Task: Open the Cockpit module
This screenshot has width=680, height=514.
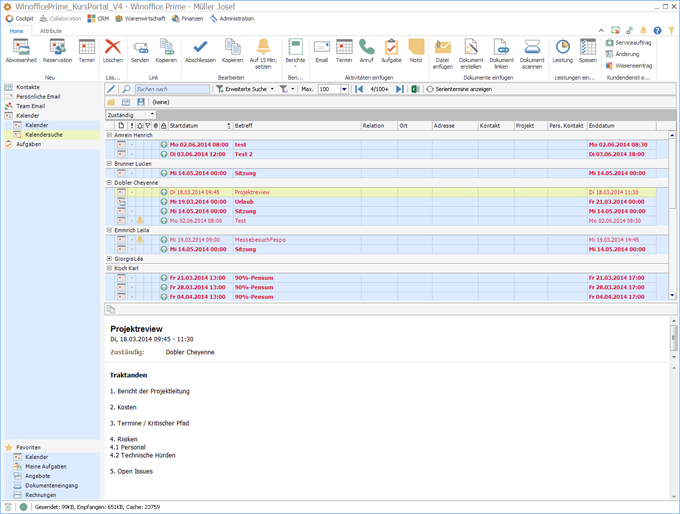Action: [x=20, y=19]
